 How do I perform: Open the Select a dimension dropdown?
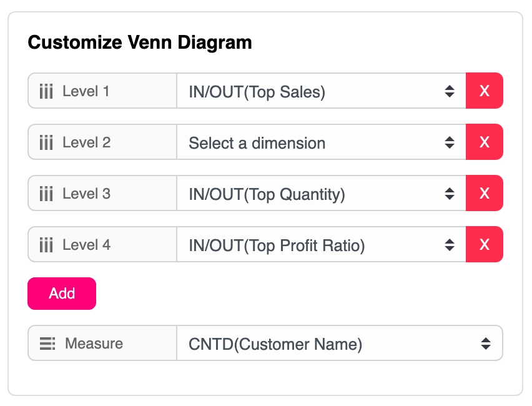pyautogui.click(x=321, y=143)
